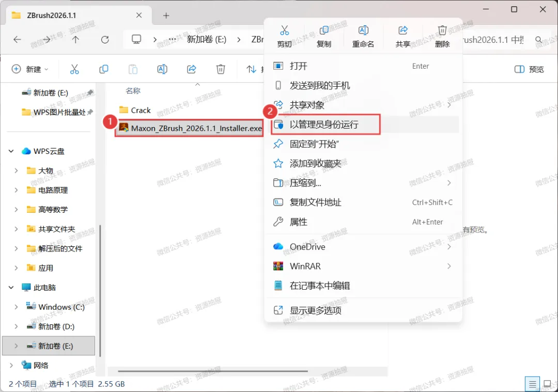
Task: Click the Rename icon in context menu
Action: tap(363, 30)
